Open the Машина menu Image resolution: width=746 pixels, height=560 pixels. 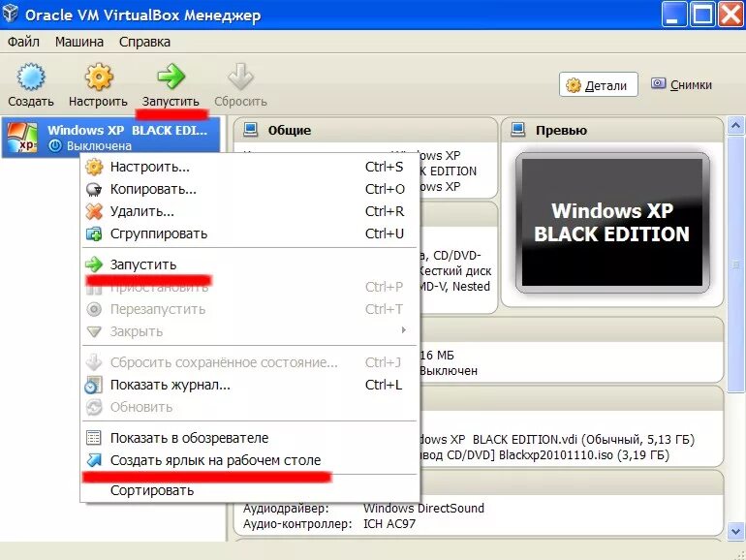point(79,42)
